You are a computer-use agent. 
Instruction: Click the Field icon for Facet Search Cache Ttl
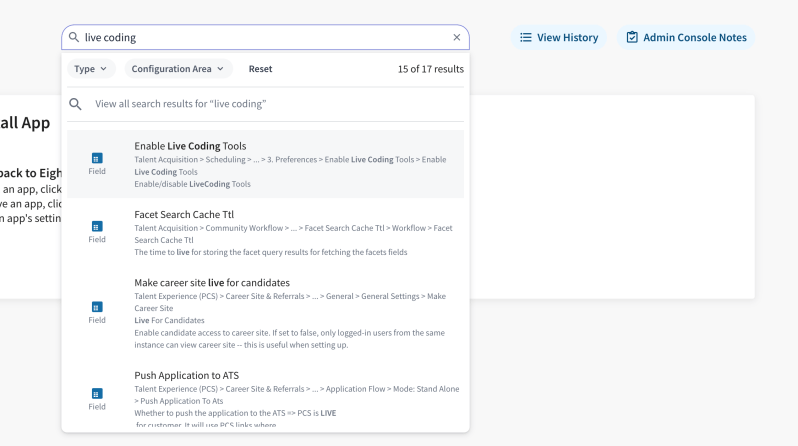(x=97, y=226)
